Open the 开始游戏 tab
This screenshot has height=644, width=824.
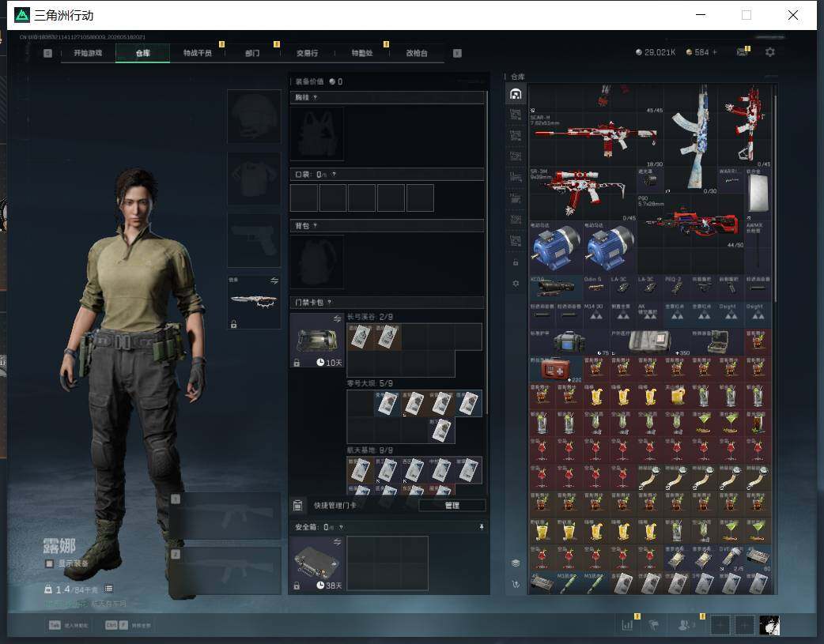click(88, 53)
